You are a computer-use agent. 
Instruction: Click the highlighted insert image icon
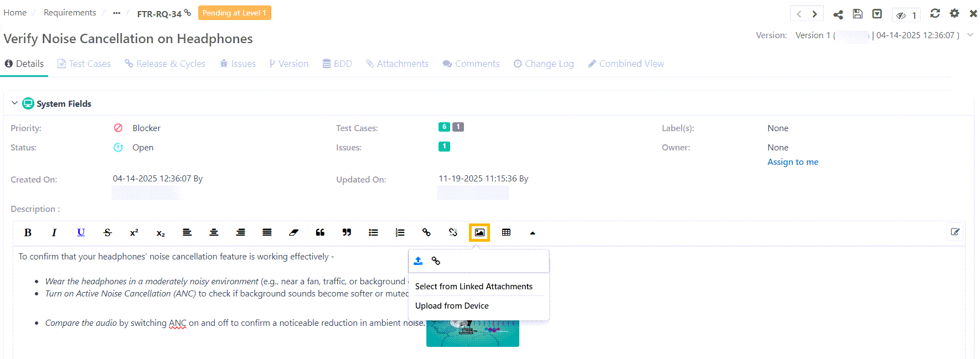coord(479,232)
